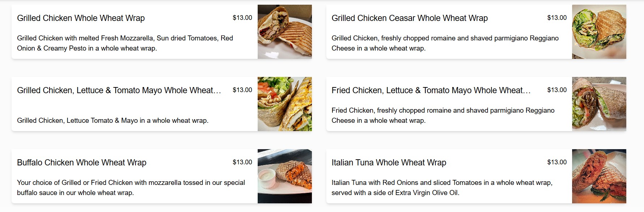This screenshot has height=212, width=644.
Task: Open the Grilled Chicken Whole Wheat Wrap item
Action: (81, 18)
